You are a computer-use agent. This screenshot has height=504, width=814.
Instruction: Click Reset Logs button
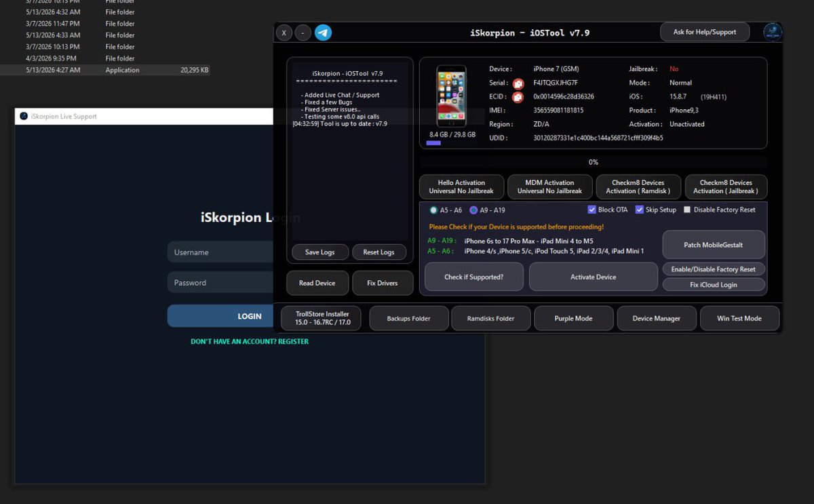pyautogui.click(x=379, y=252)
